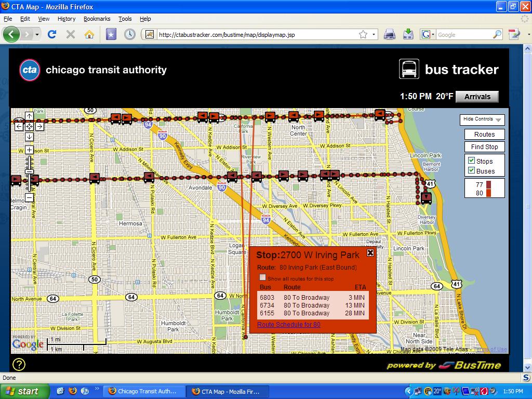Uncheck the Stops checkbox

472,161
